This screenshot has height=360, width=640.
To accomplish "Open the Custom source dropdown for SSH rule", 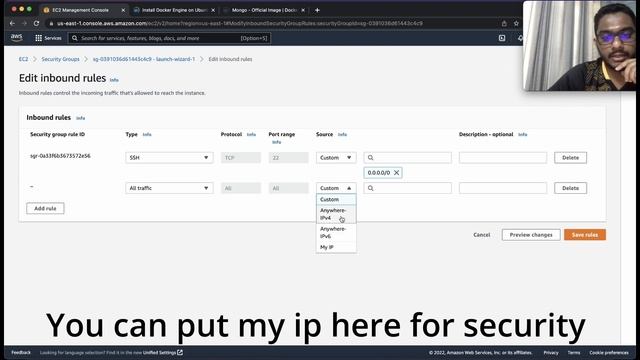I will 336,158.
